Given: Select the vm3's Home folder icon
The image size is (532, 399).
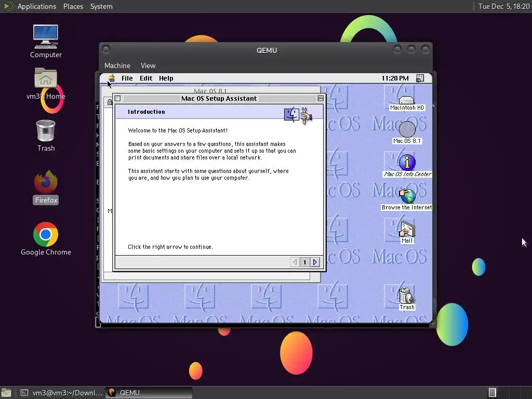Looking at the screenshot, I should click(46, 84).
